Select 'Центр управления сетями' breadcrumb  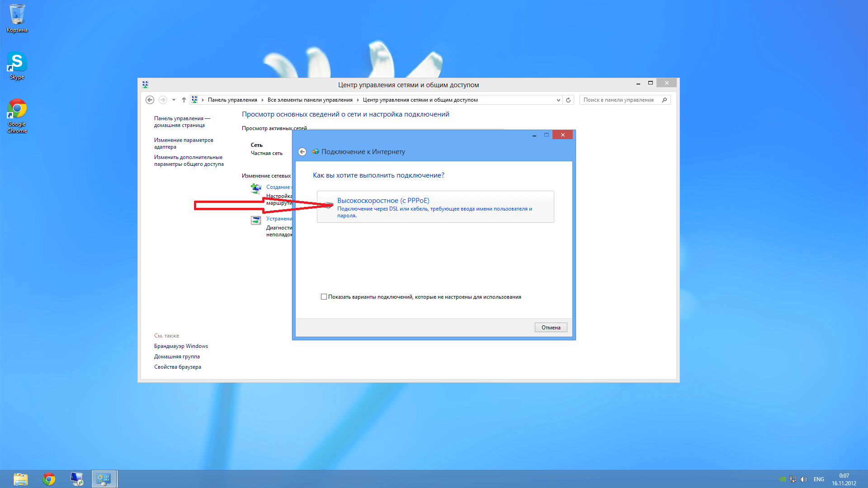point(420,100)
